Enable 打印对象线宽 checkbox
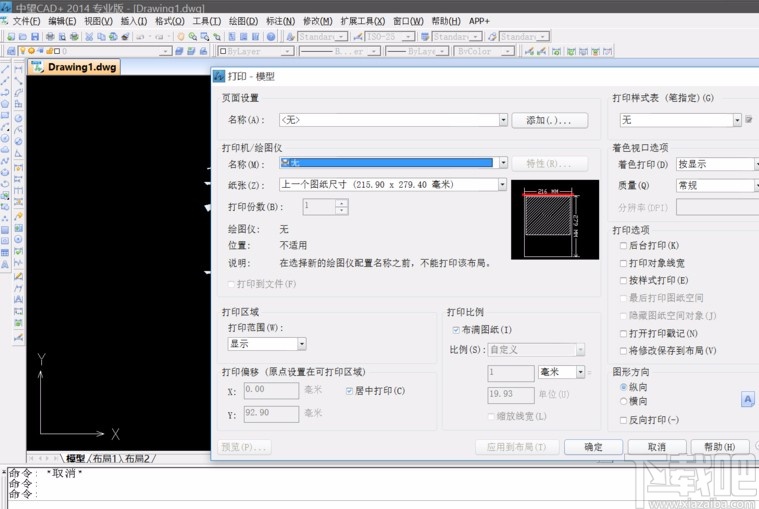The image size is (759, 509). (623, 263)
